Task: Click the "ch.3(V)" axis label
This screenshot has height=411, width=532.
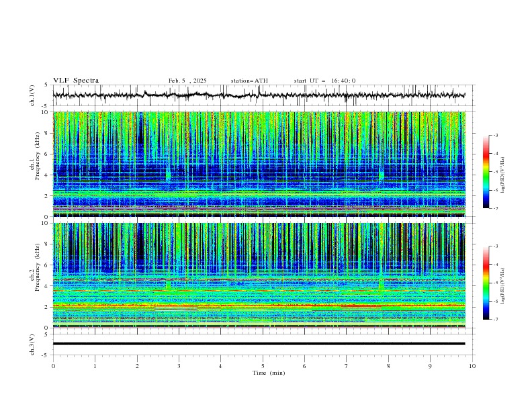Action: point(32,345)
